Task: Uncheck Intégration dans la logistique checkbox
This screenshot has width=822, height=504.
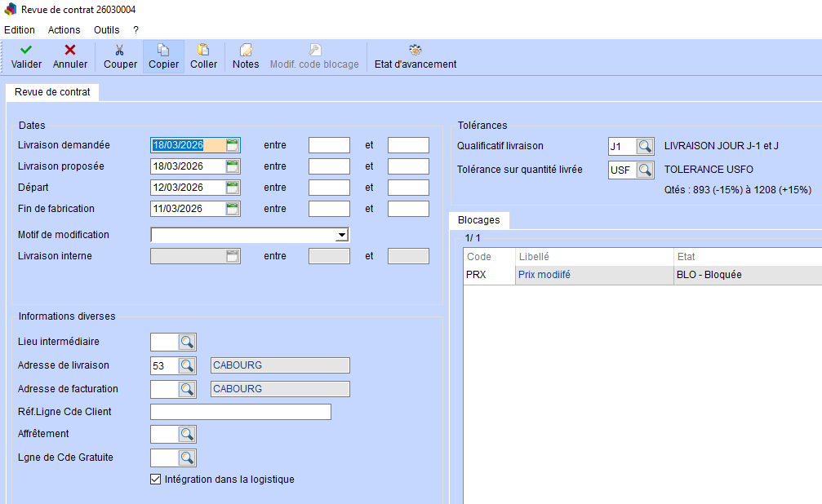Action: pos(157,480)
